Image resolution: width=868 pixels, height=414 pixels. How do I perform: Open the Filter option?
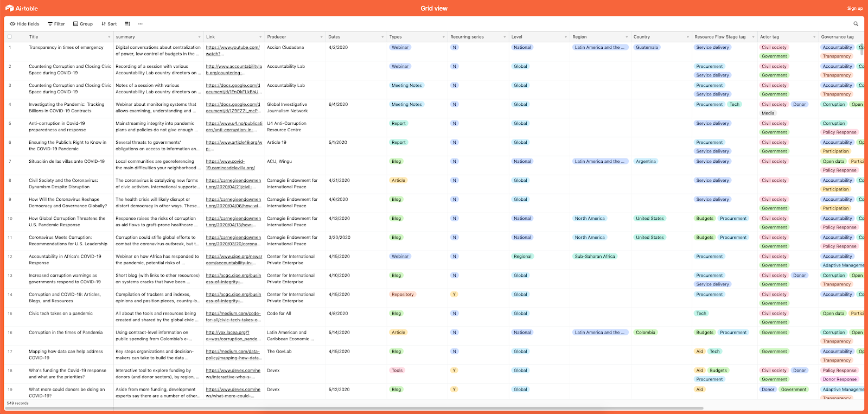click(x=56, y=24)
